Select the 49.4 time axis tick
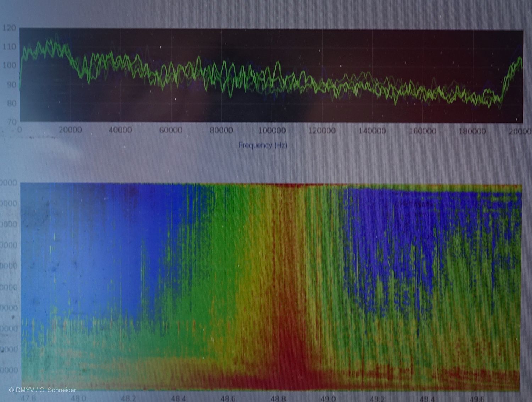 [427, 398]
